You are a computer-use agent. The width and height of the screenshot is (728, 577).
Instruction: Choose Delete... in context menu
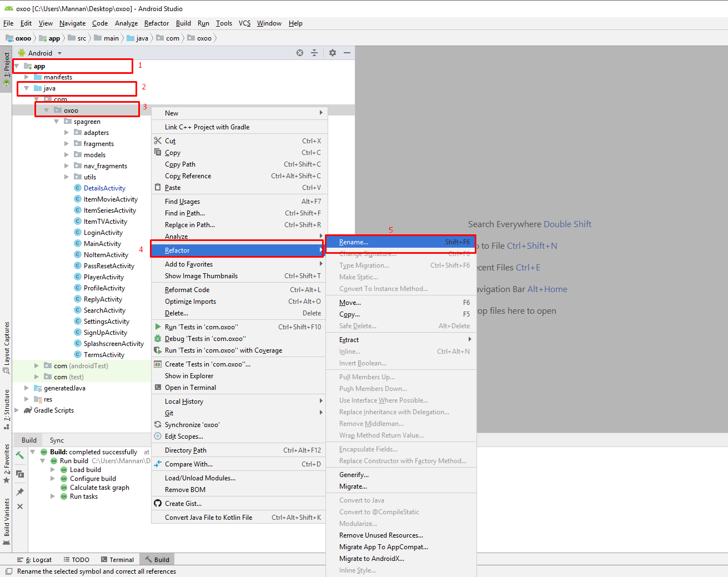pyautogui.click(x=239, y=313)
